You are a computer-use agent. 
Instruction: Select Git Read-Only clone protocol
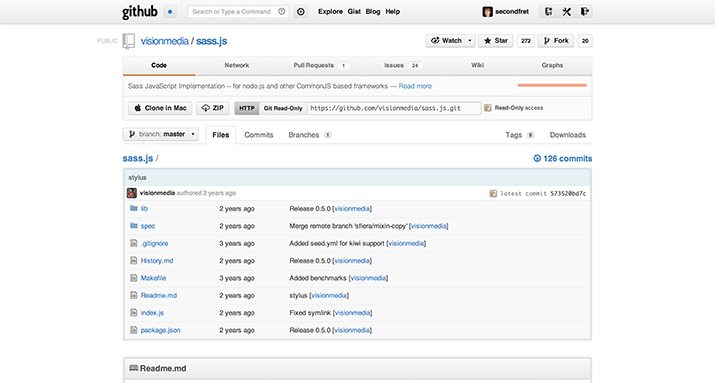point(283,108)
